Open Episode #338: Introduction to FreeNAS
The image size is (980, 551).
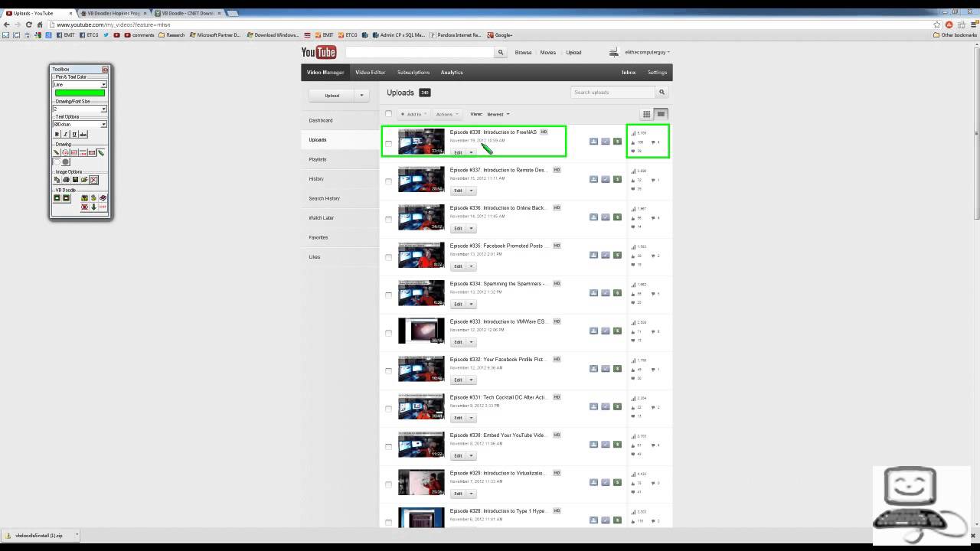point(493,132)
